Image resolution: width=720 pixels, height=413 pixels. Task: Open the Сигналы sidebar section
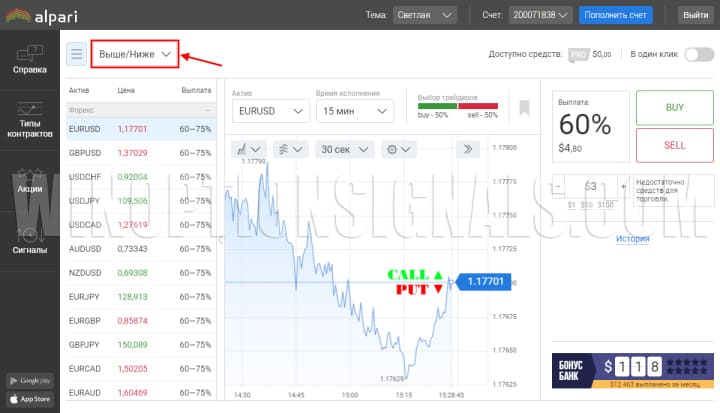click(x=29, y=242)
